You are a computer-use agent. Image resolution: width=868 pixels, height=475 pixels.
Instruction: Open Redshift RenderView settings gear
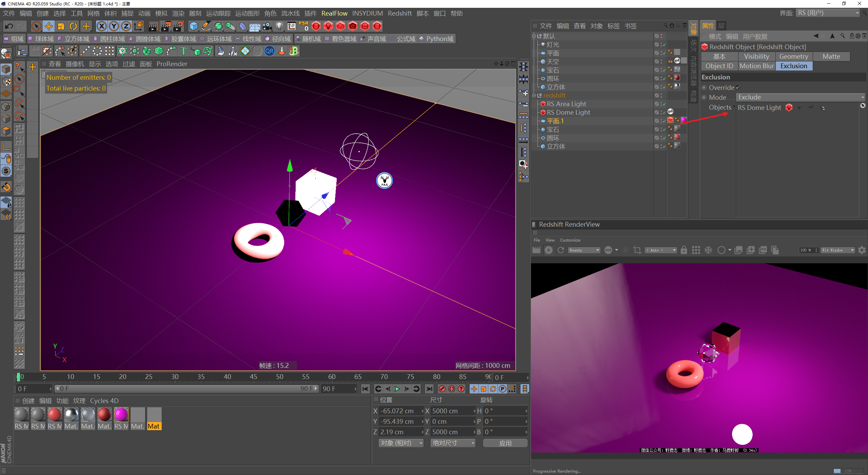862,250
